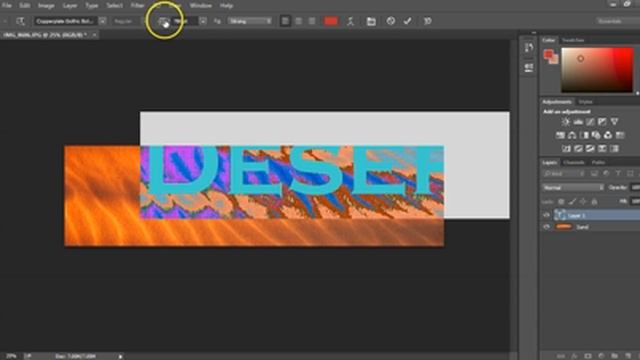
Task: Select left align text
Action: pyautogui.click(x=285, y=21)
